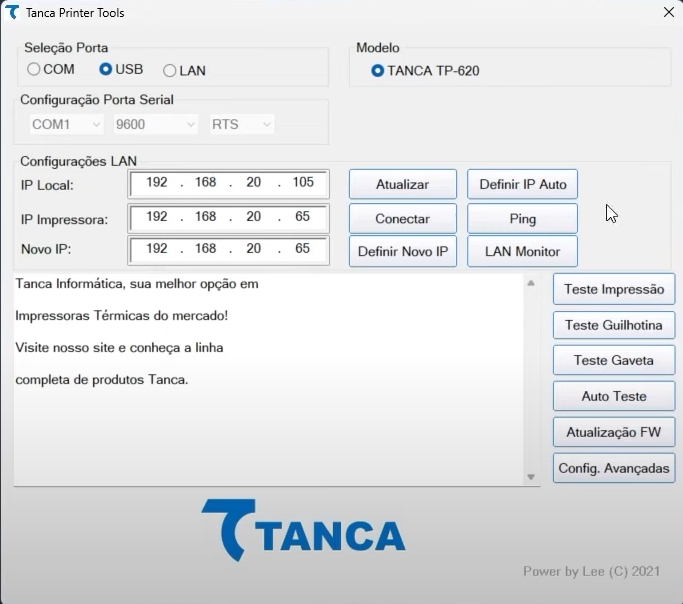
Task: Click the text box scrollbar up arrow
Action: point(531,283)
